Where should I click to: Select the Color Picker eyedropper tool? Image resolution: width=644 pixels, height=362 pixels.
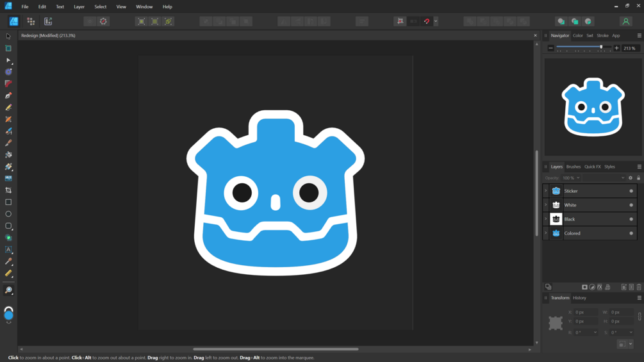click(8, 261)
